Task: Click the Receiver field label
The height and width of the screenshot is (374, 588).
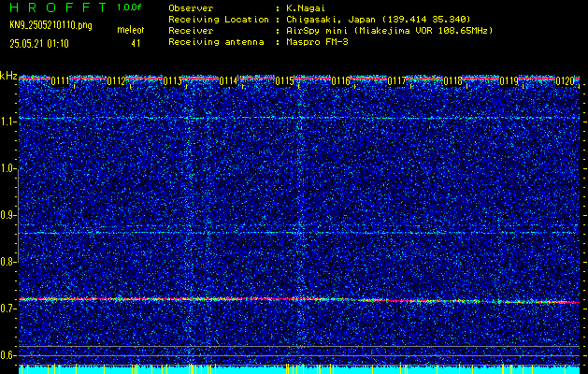Action: coord(191,30)
